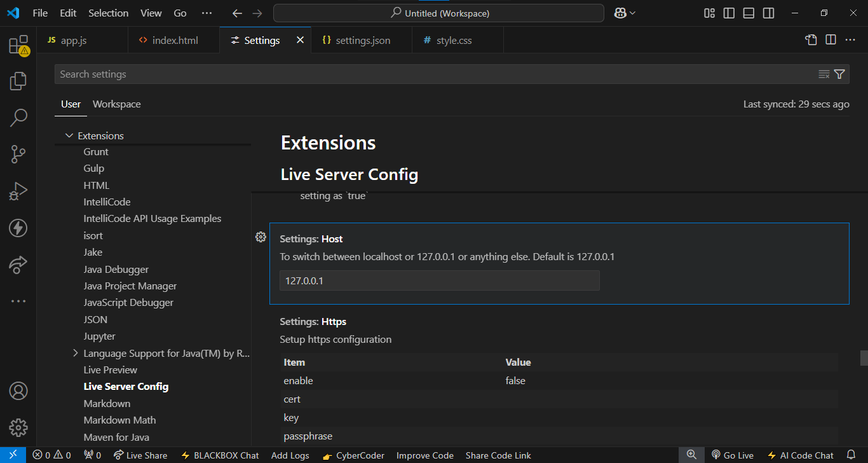Open the Live Share activity bar icon
This screenshot has height=463, width=868.
coord(18,264)
